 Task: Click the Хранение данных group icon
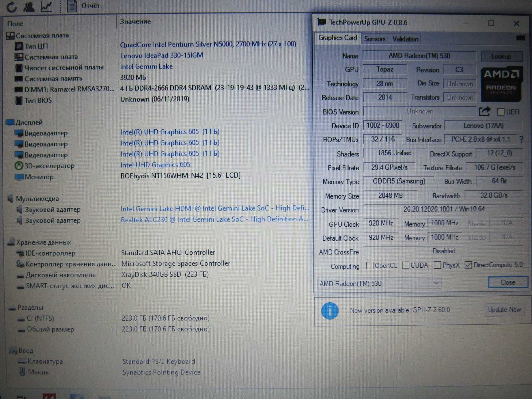pyautogui.click(x=11, y=242)
